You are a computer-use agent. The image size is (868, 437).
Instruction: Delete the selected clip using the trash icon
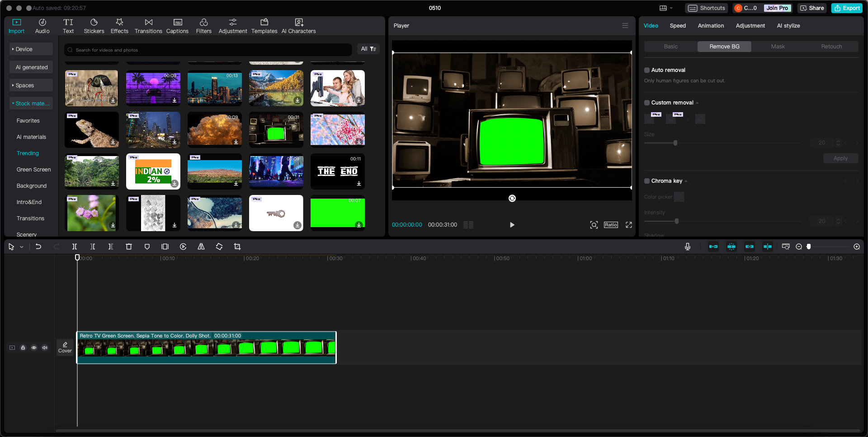[x=129, y=247]
